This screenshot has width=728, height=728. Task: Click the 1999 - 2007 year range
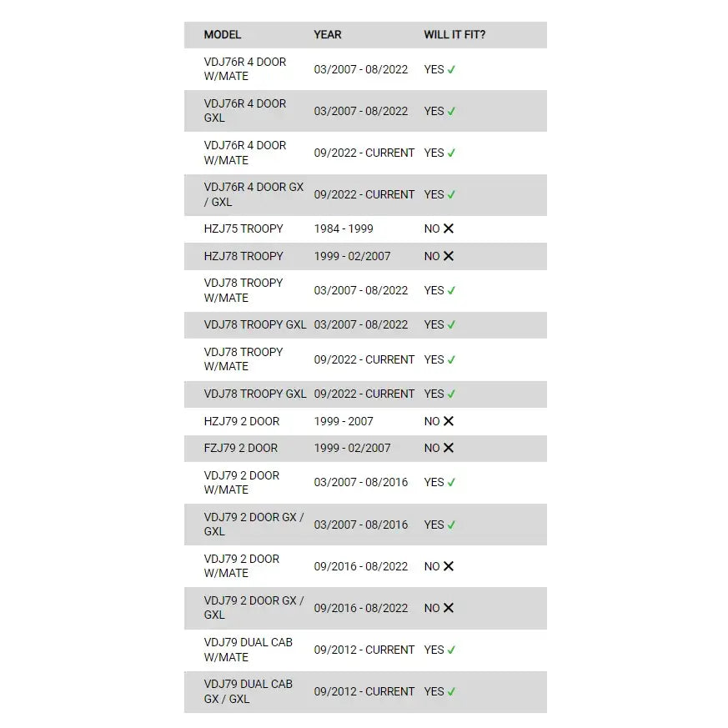344,421
